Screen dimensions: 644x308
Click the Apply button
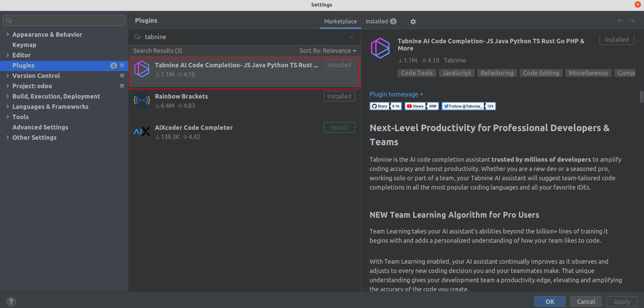click(x=622, y=301)
